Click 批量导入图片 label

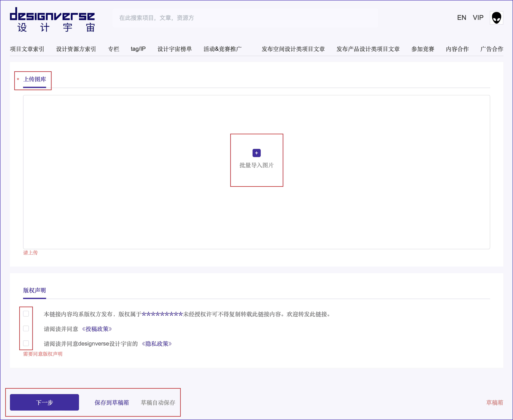click(256, 165)
